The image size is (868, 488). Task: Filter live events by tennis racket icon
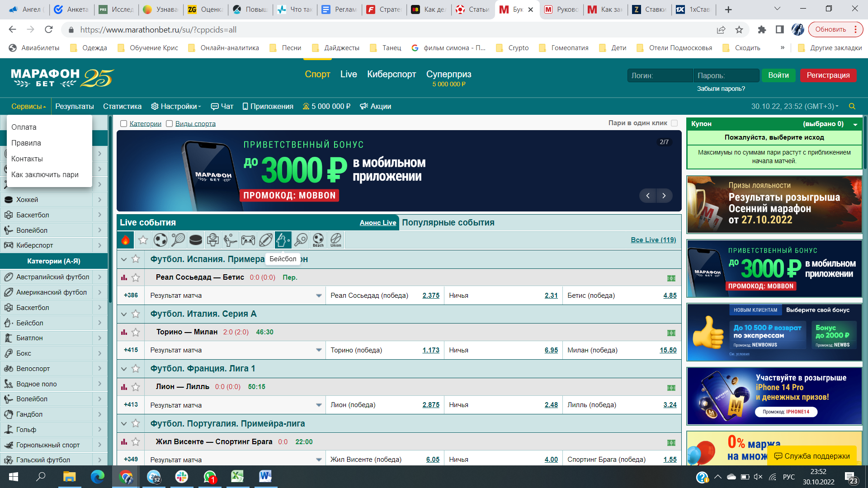(x=178, y=240)
